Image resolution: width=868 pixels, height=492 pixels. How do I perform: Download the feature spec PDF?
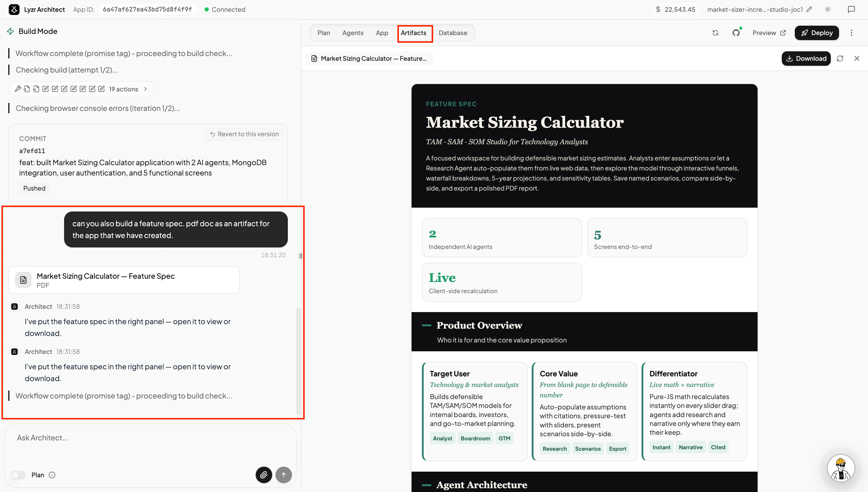point(806,58)
